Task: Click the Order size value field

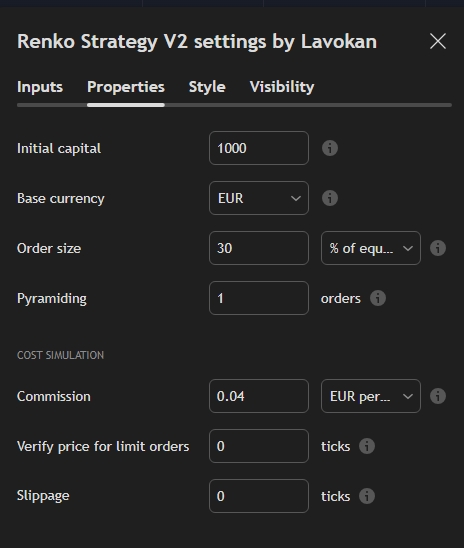Action: pyautogui.click(x=259, y=248)
